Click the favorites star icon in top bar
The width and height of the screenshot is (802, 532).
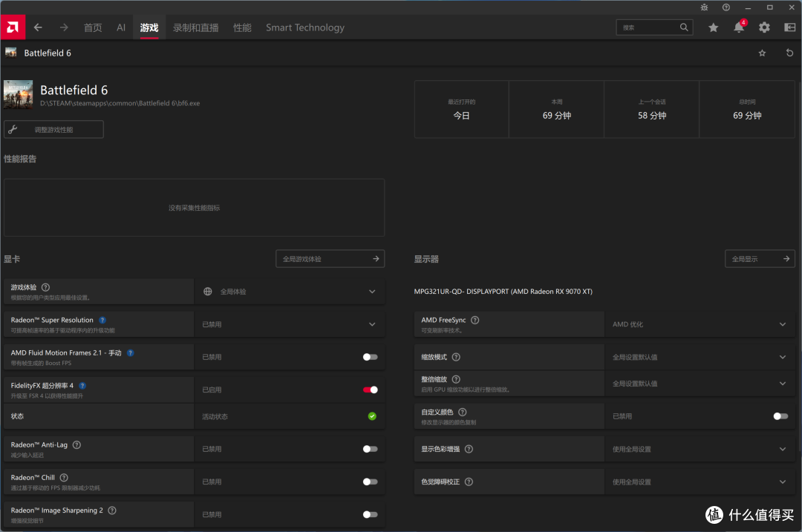pyautogui.click(x=713, y=27)
